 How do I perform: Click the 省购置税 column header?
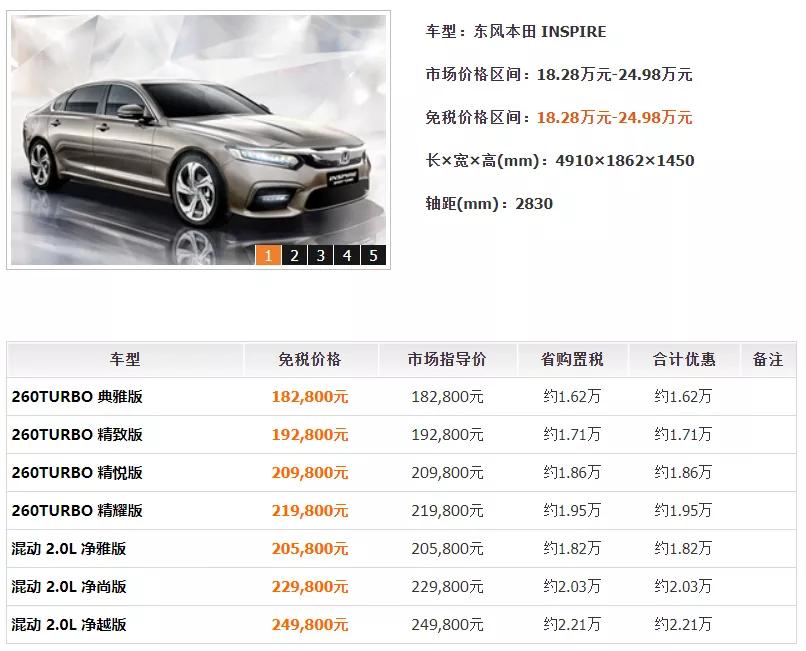(x=572, y=359)
